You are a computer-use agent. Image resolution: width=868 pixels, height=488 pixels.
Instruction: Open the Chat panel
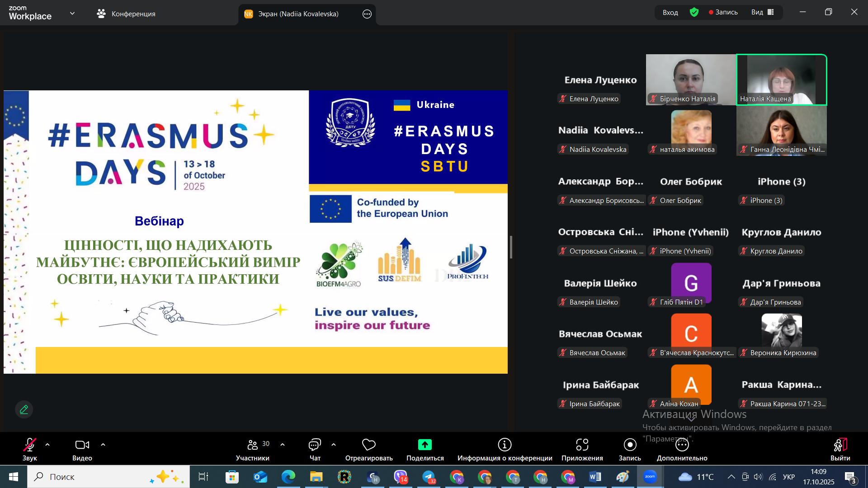coord(315,445)
